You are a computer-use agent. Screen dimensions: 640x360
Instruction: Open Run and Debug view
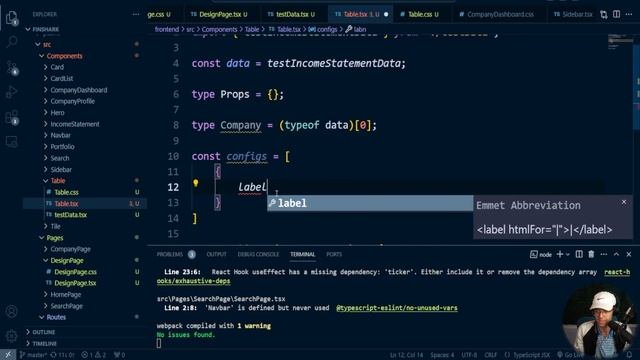tap(11, 91)
